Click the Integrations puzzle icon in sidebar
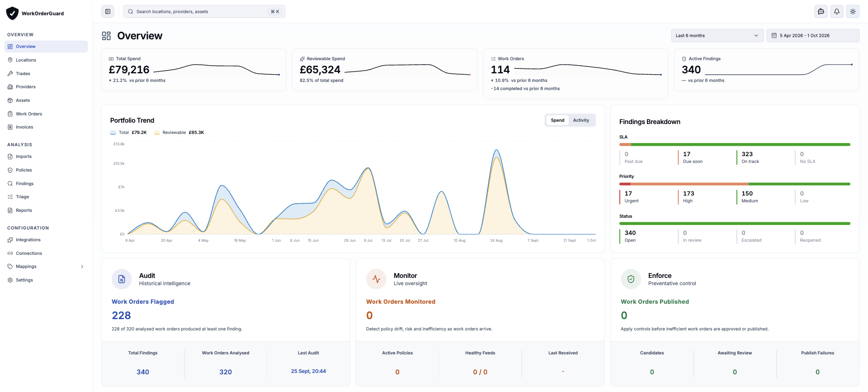 click(10, 240)
